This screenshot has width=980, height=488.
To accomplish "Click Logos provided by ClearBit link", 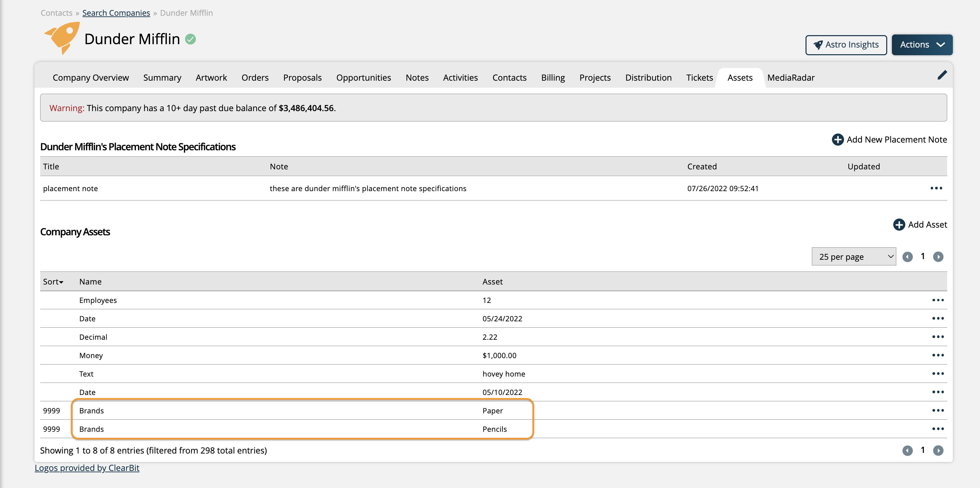I will 87,468.
